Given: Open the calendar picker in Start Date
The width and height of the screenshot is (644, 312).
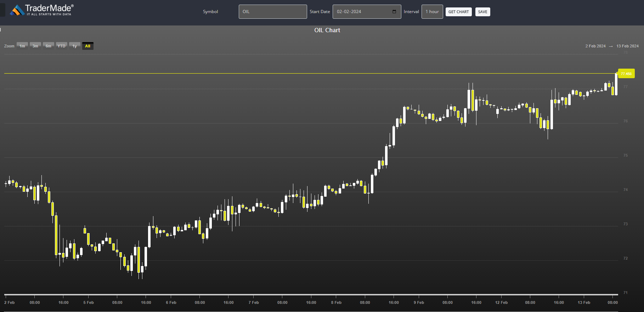Looking at the screenshot, I should point(394,12).
